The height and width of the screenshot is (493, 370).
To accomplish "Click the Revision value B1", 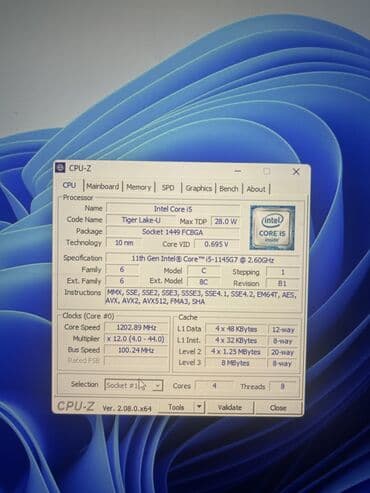I will click(282, 283).
